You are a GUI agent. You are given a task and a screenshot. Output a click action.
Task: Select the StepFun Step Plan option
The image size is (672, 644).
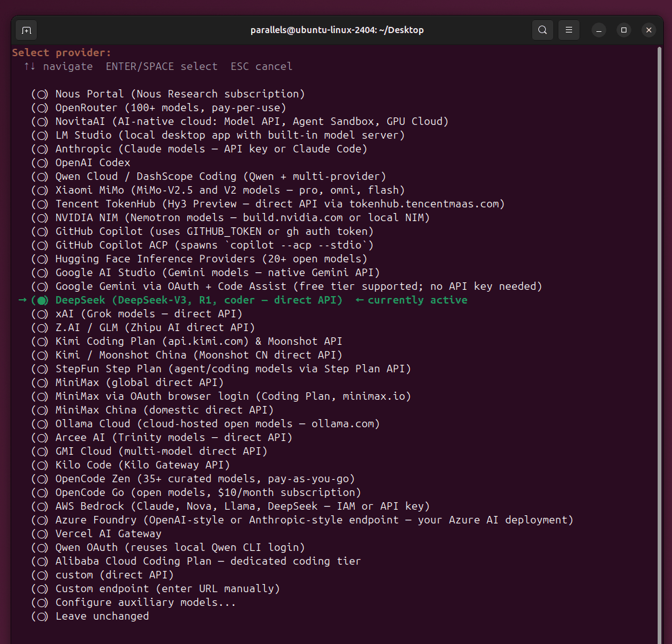point(220,369)
